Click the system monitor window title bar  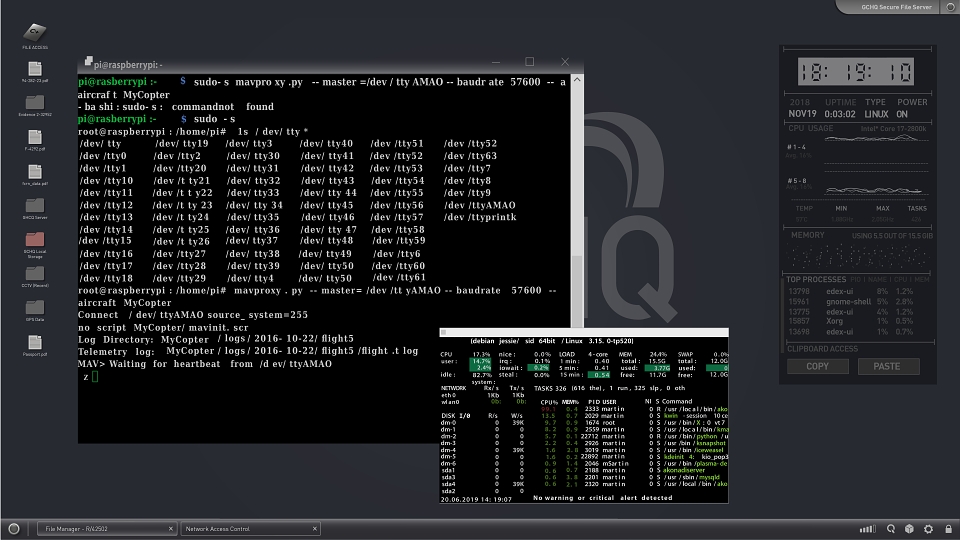pos(584,332)
